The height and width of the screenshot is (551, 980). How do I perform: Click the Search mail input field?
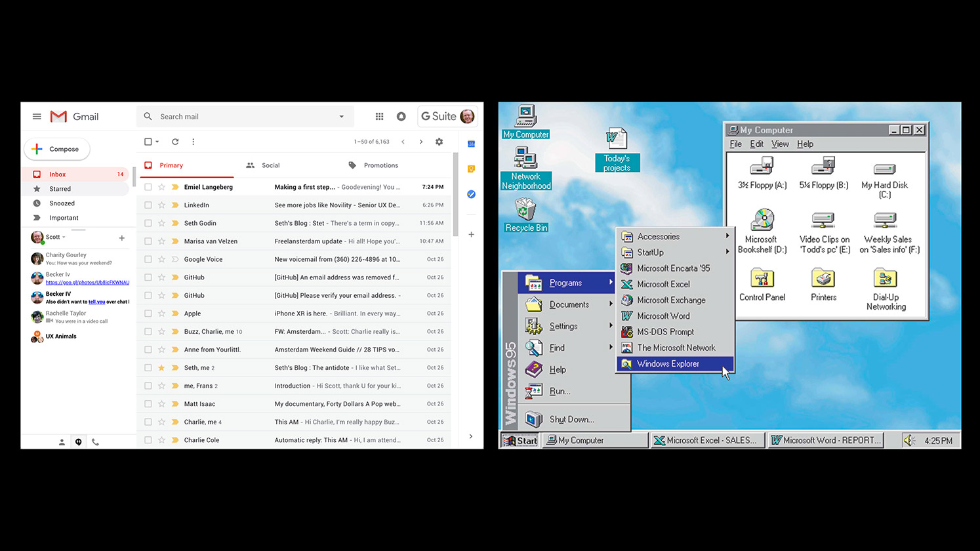[x=246, y=117]
